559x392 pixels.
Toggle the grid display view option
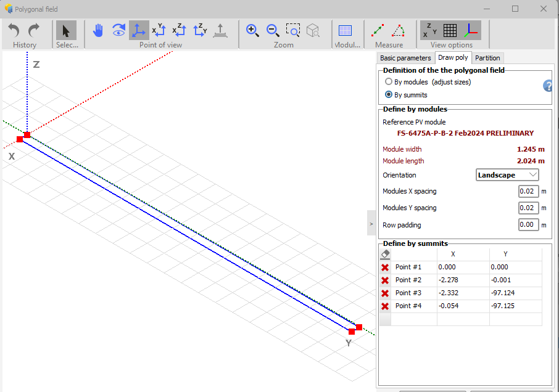click(450, 30)
